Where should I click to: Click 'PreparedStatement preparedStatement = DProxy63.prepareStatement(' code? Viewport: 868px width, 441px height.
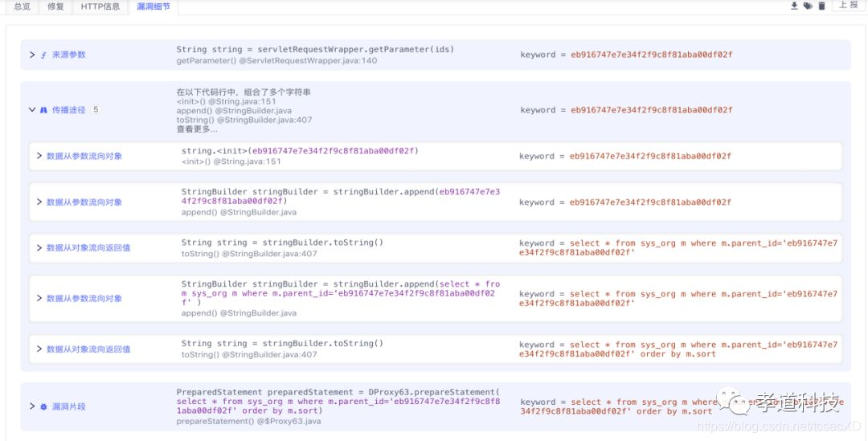[x=338, y=392]
